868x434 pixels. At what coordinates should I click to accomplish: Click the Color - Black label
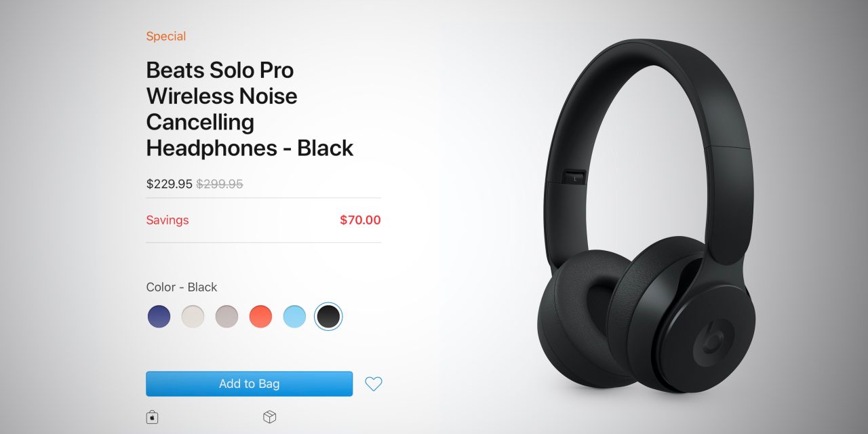pyautogui.click(x=182, y=287)
